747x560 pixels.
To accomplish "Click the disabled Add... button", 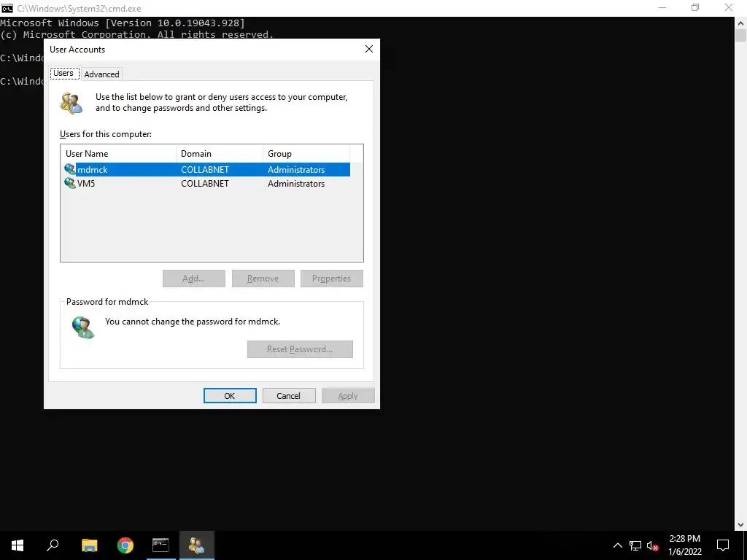I will (x=194, y=279).
